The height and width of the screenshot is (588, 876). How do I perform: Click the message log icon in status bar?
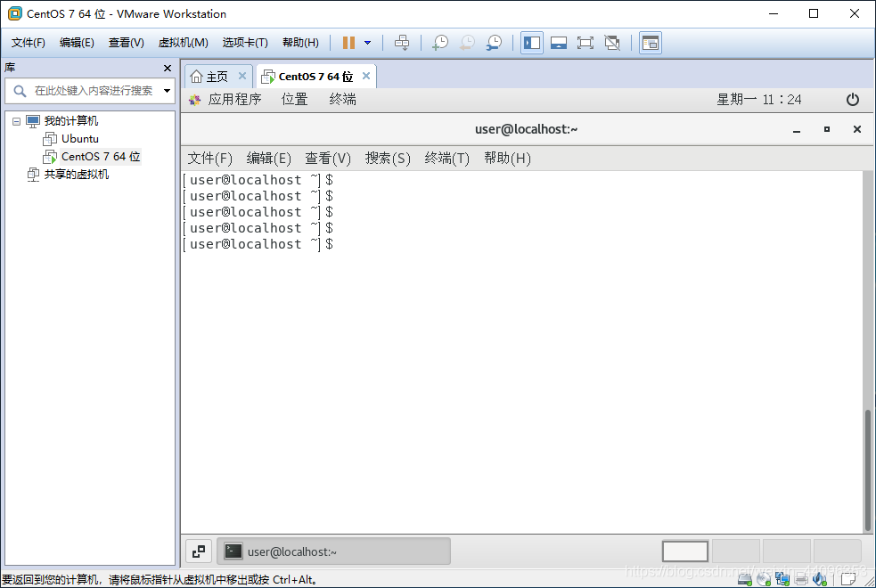pos(847,580)
